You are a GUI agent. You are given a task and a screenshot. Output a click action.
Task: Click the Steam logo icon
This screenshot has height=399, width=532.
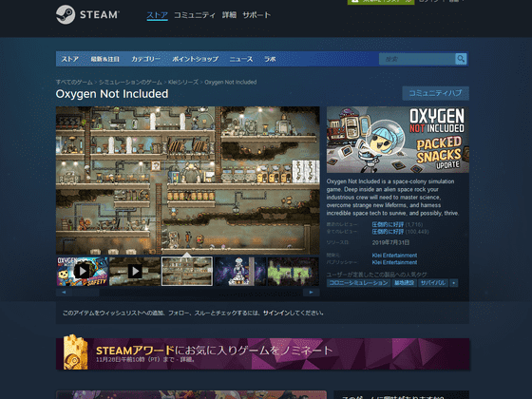pos(66,14)
